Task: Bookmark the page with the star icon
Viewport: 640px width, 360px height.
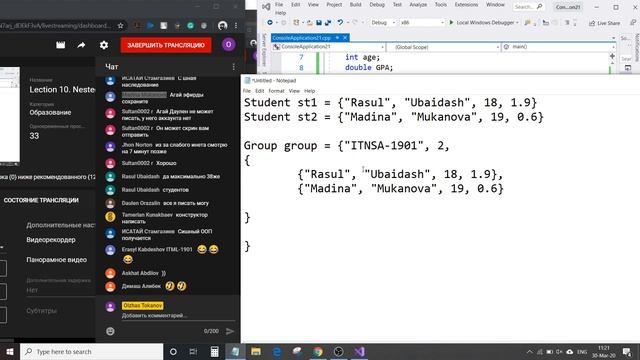Action: click(120, 26)
